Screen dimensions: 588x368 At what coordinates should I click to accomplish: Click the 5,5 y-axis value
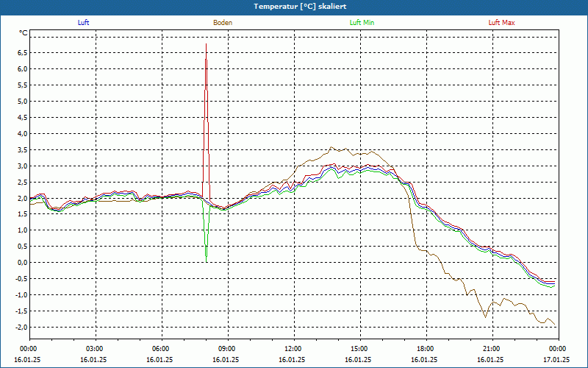23,85
